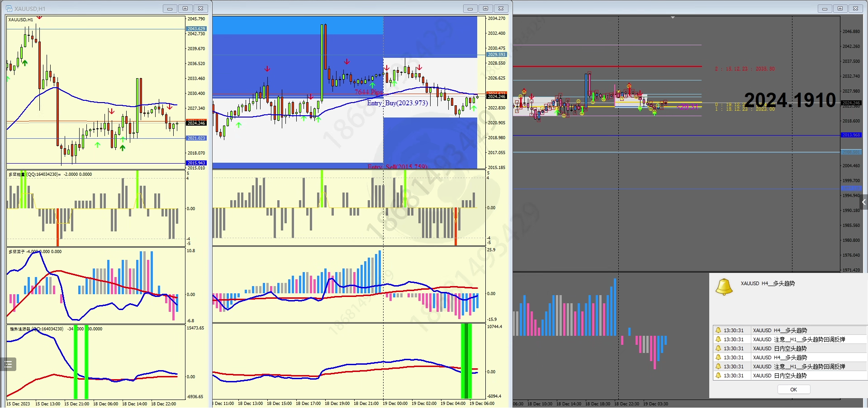Restore the XAUUSD,H1 chart window size

(185, 9)
